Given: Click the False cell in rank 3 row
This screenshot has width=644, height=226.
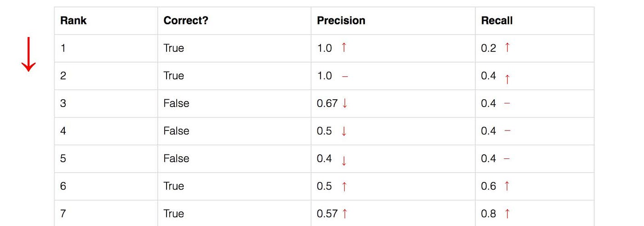Looking at the screenshot, I should (x=176, y=103).
